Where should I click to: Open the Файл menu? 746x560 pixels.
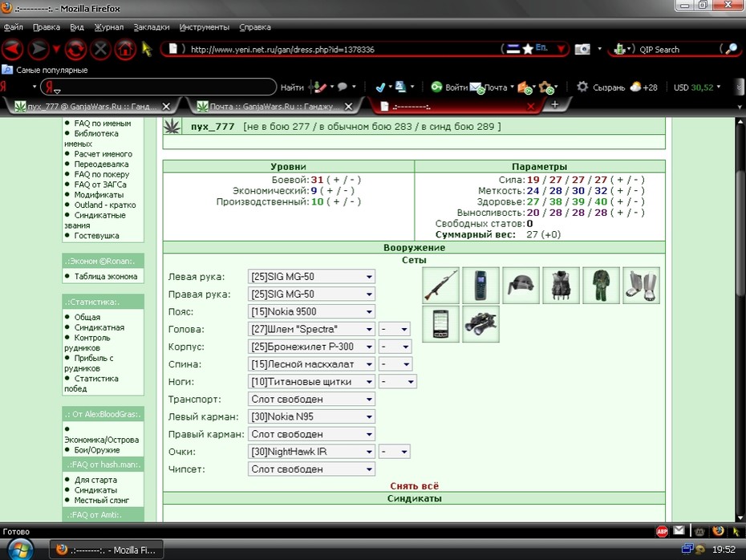(14, 27)
